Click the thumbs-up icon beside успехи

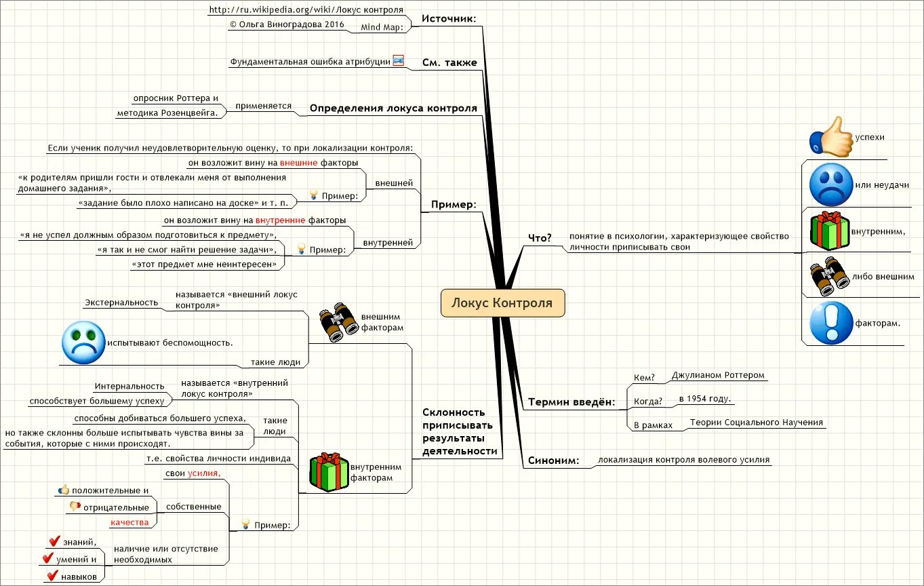[x=830, y=136]
